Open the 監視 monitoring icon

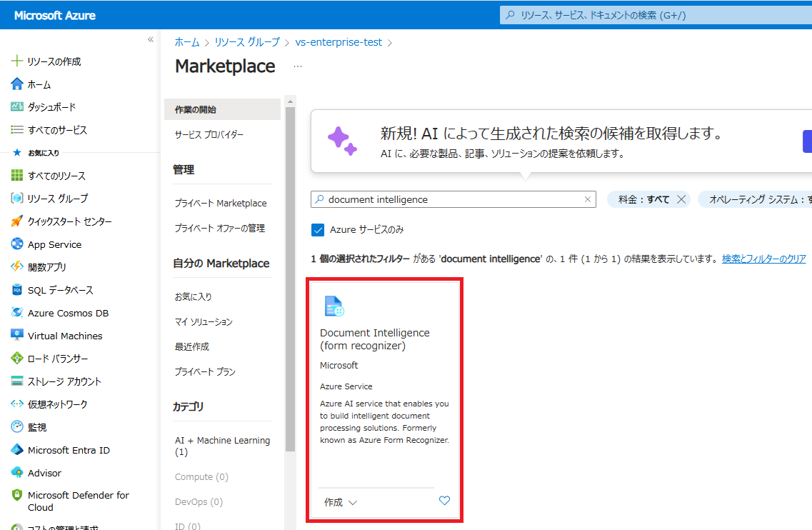click(x=16, y=426)
